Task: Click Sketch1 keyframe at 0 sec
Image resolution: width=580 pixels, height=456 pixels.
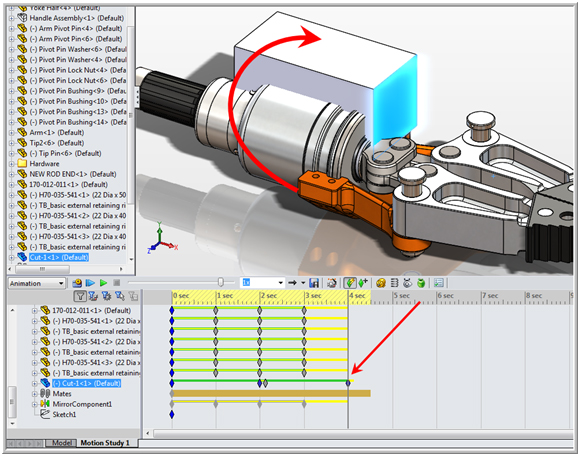Action: pos(172,415)
